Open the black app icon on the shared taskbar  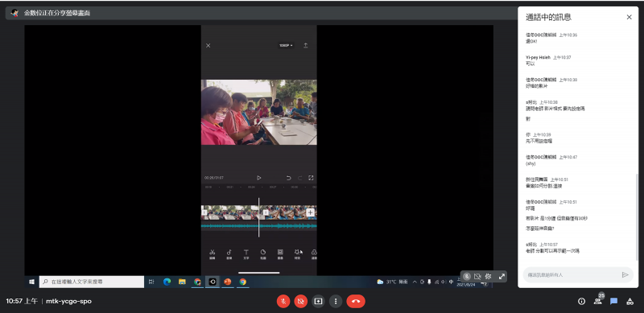(213, 282)
